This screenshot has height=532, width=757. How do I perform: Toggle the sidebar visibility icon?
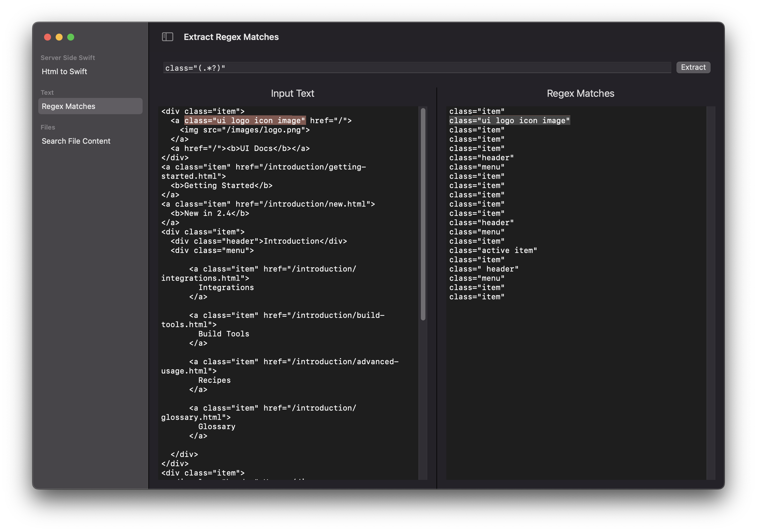pos(168,37)
